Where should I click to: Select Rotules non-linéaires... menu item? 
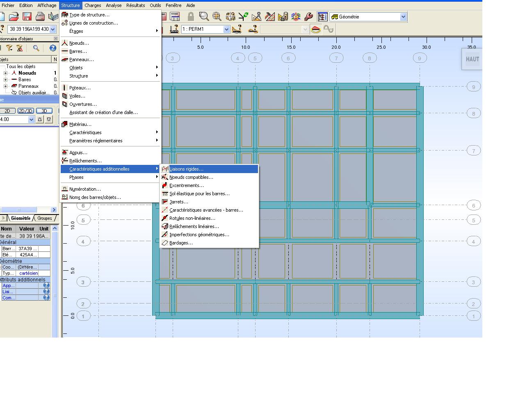[x=209, y=218]
